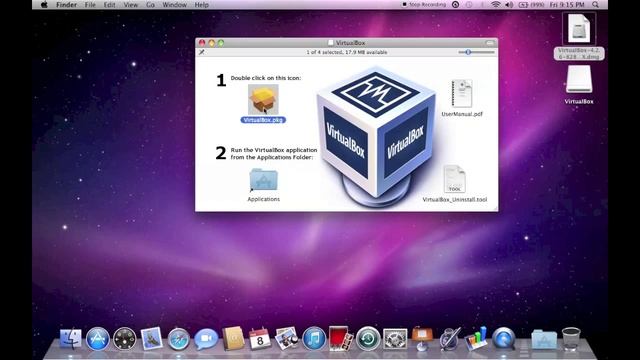Open the Go menu

coord(150,5)
